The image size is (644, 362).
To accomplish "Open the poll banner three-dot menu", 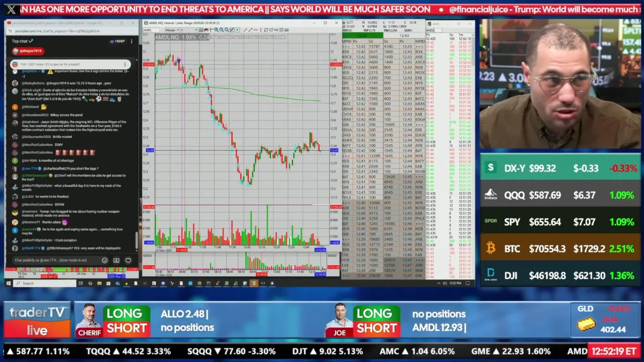I will [125, 64].
